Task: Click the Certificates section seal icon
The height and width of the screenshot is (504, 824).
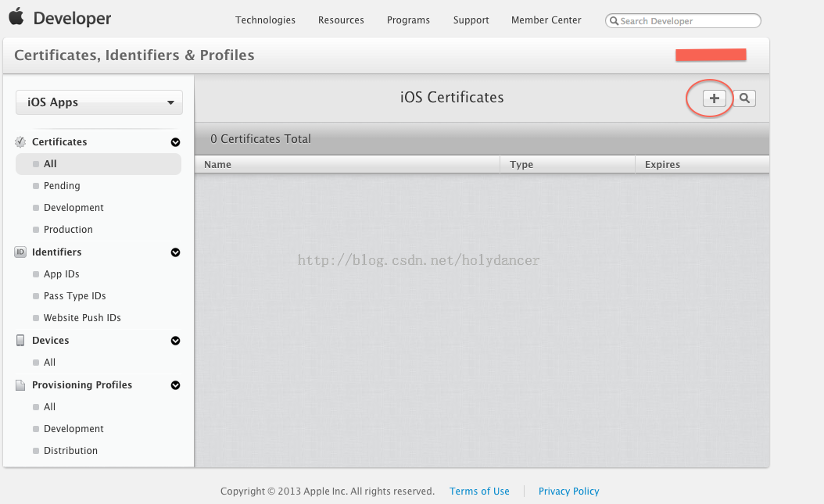Action: pos(20,141)
